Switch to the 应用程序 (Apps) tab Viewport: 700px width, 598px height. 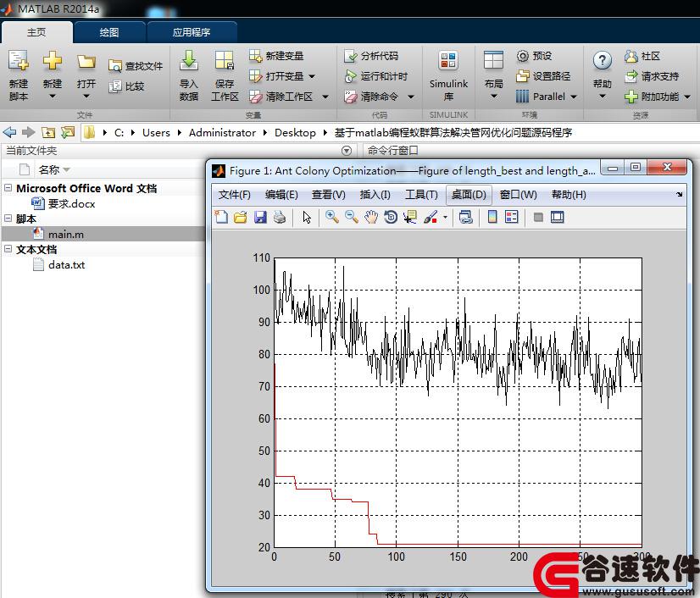coord(192,32)
